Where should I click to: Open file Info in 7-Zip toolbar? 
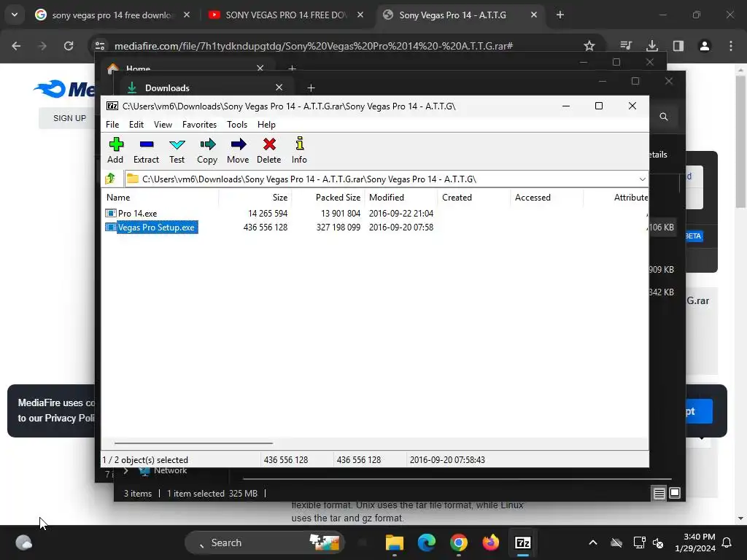299,150
